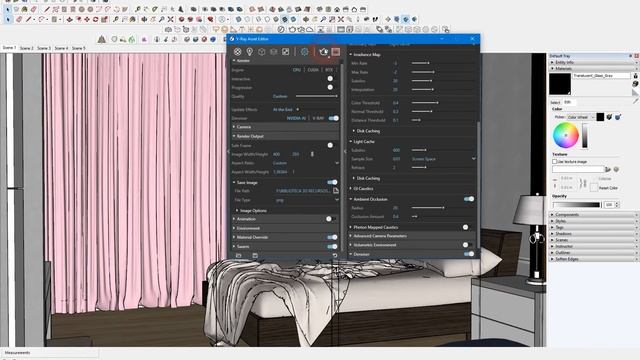Click the Quality slider in Renderer section
The height and width of the screenshot is (360, 640).
[317, 96]
